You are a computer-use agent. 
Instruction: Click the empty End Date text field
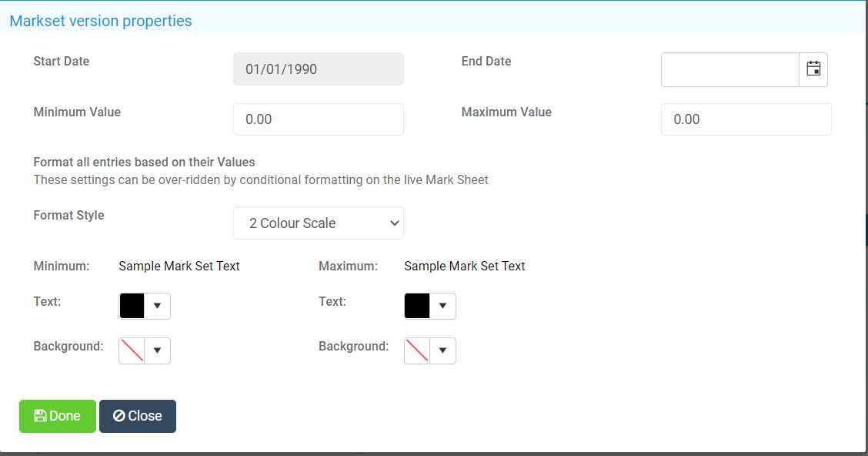729,69
